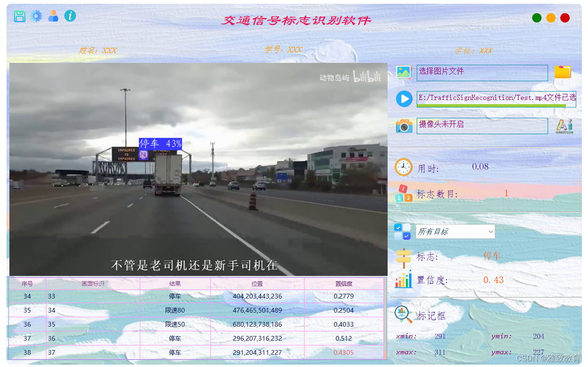The width and height of the screenshot is (588, 367).
Task: Click the camera icon
Action: coord(404,126)
